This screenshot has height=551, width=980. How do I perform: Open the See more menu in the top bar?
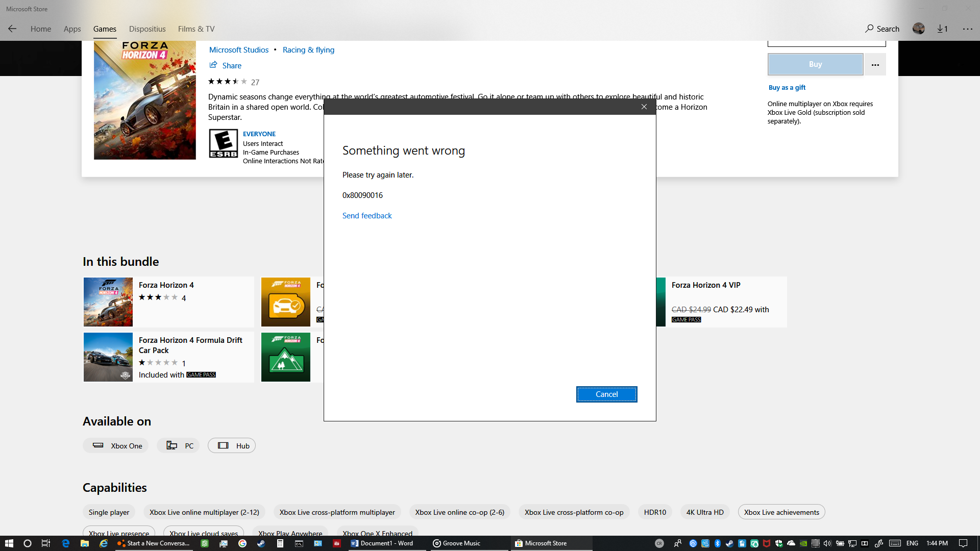(x=968, y=29)
